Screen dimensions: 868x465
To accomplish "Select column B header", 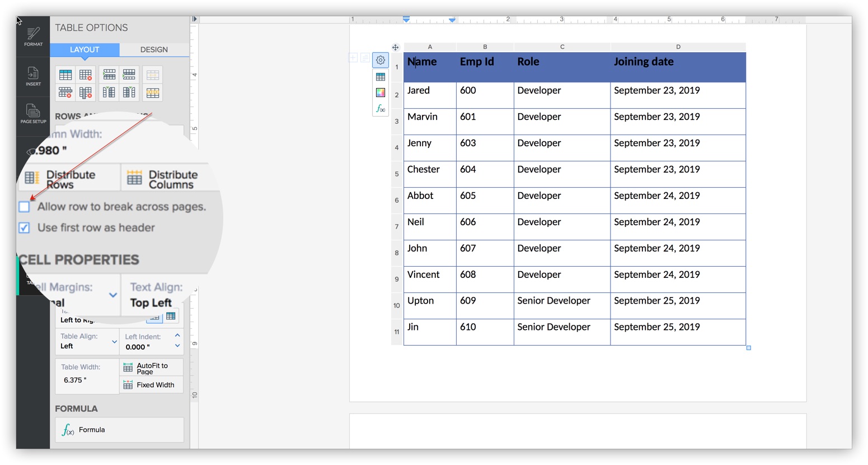I will point(485,47).
